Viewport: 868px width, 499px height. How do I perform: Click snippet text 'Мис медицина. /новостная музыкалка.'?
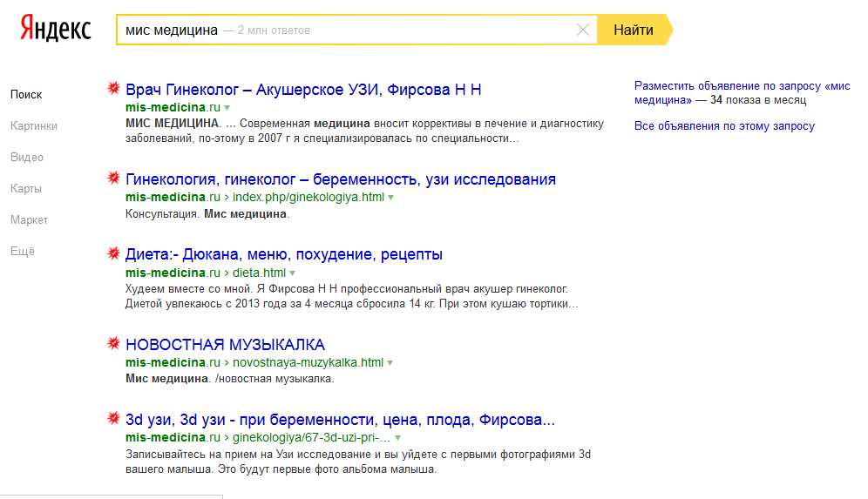coord(230,379)
